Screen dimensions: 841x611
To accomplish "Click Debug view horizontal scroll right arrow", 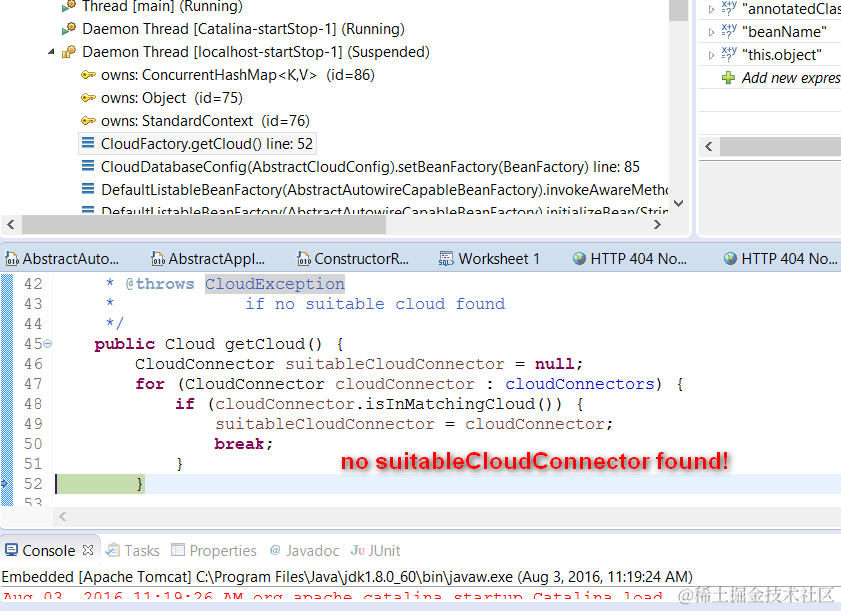I will pyautogui.click(x=657, y=225).
